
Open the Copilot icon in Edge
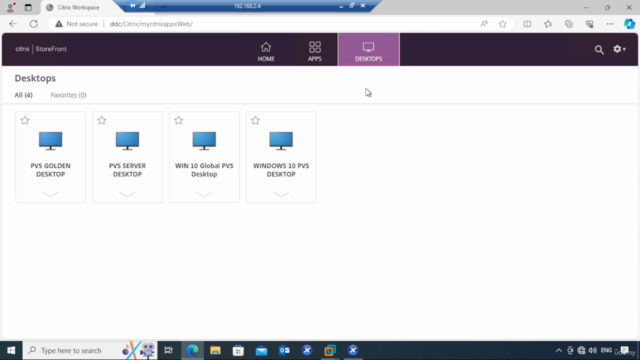click(x=629, y=24)
